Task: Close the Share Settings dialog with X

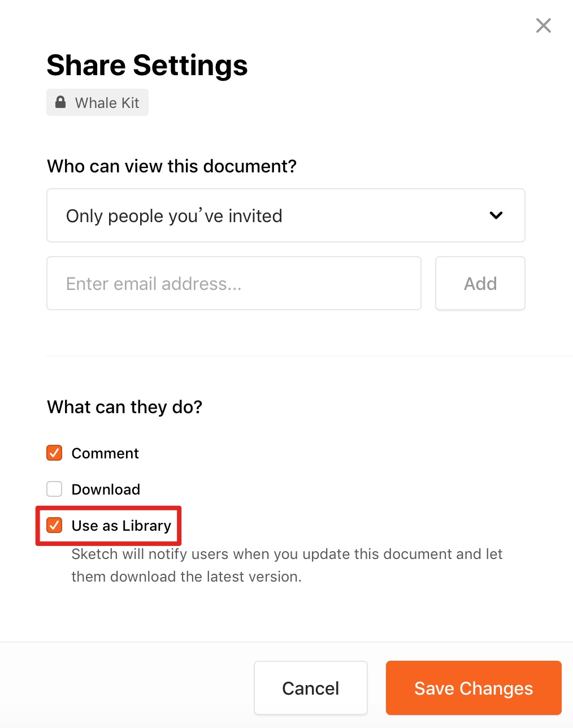Action: pyautogui.click(x=543, y=25)
